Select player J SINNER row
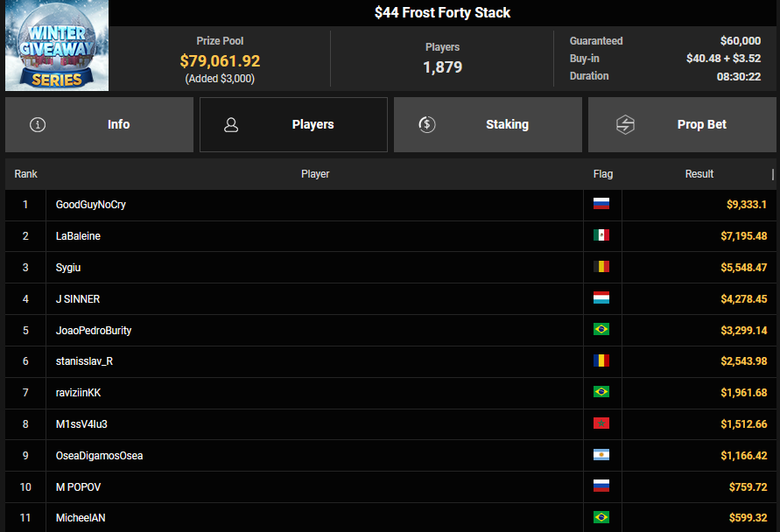 pos(78,299)
